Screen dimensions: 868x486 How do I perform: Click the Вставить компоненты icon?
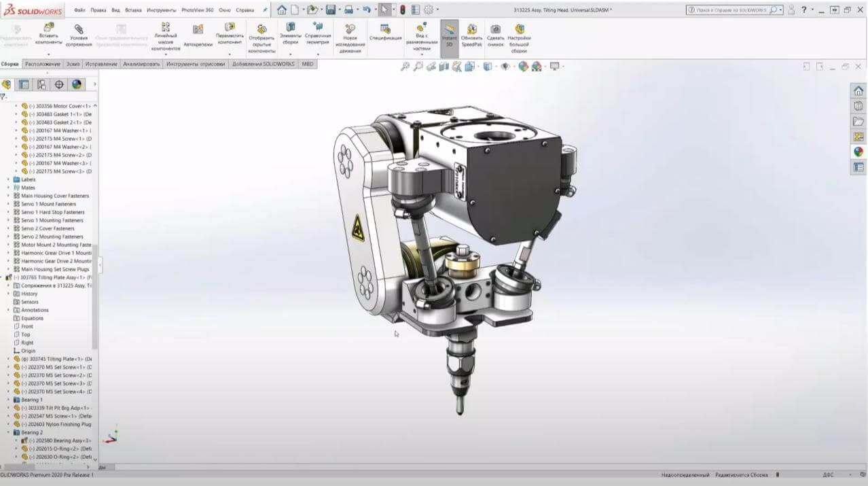(x=48, y=28)
